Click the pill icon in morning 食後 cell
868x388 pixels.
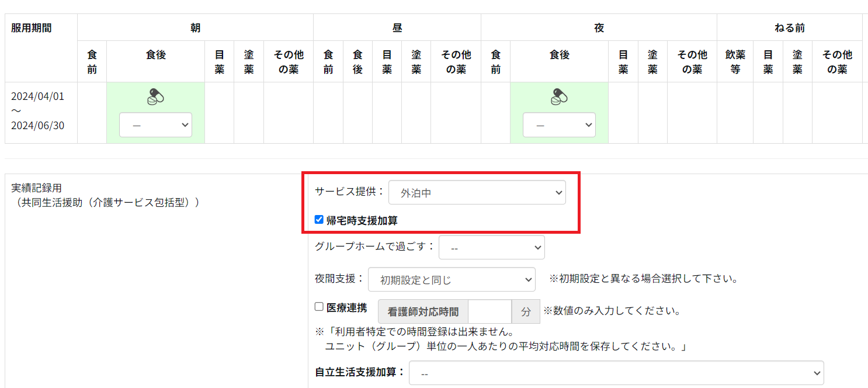tap(155, 96)
